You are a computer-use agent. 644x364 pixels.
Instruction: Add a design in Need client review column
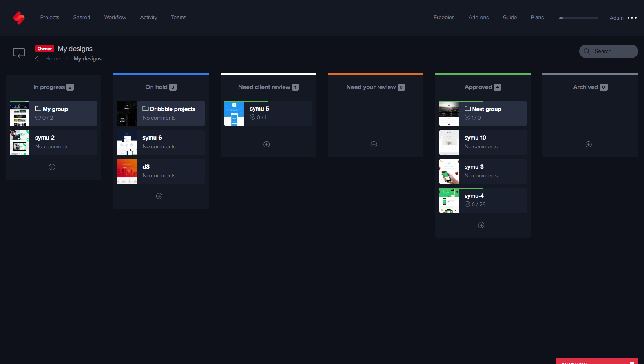[266, 144]
